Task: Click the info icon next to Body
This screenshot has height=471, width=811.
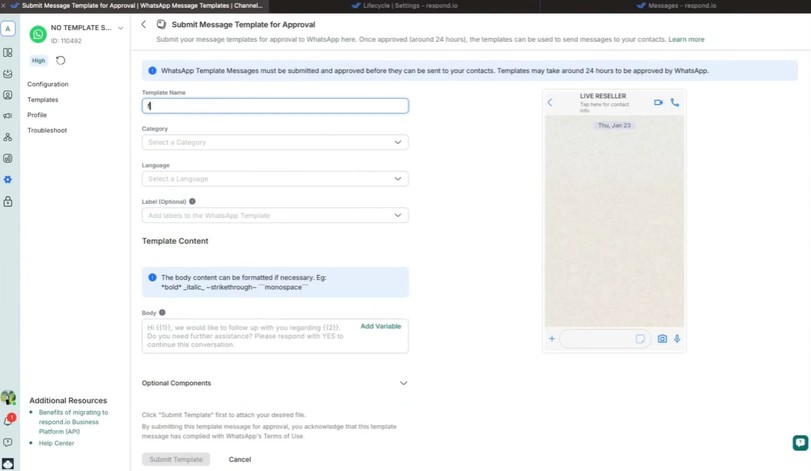Action: (x=162, y=313)
